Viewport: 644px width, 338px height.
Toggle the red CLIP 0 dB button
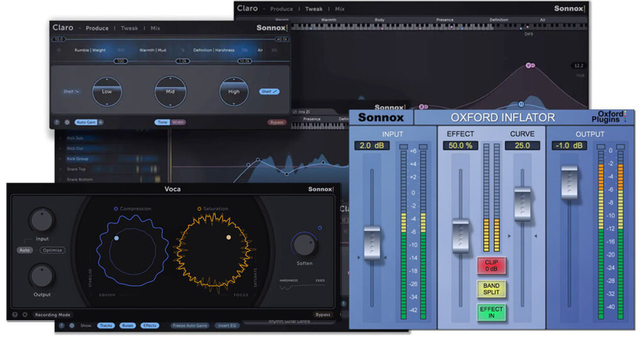(x=491, y=265)
